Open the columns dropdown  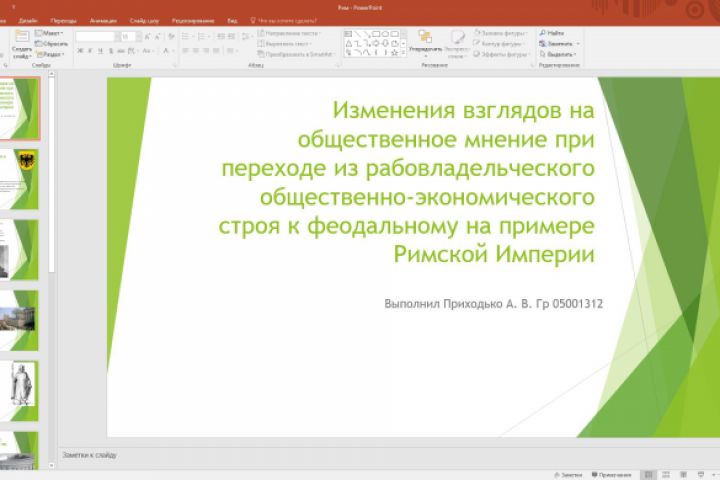pos(231,51)
